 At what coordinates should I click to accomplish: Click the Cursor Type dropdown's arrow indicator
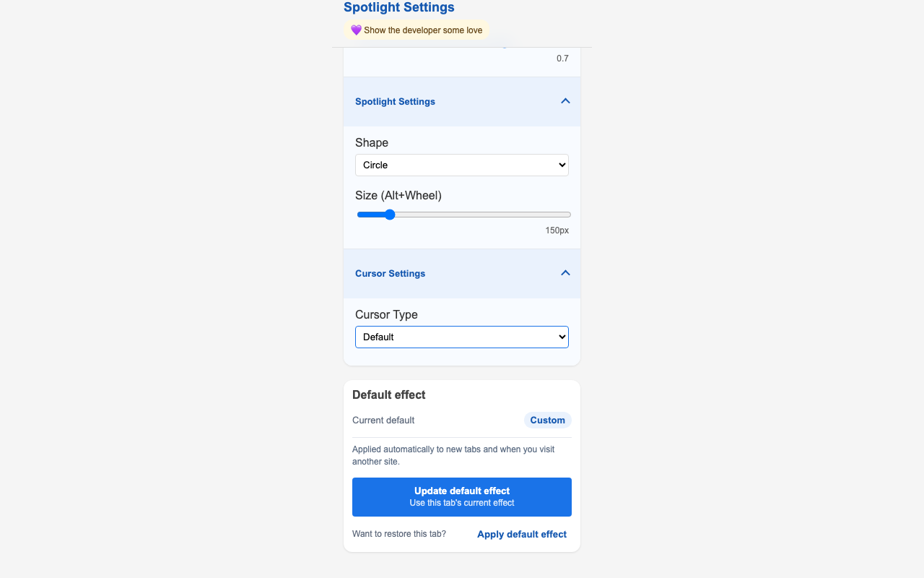[562, 337]
